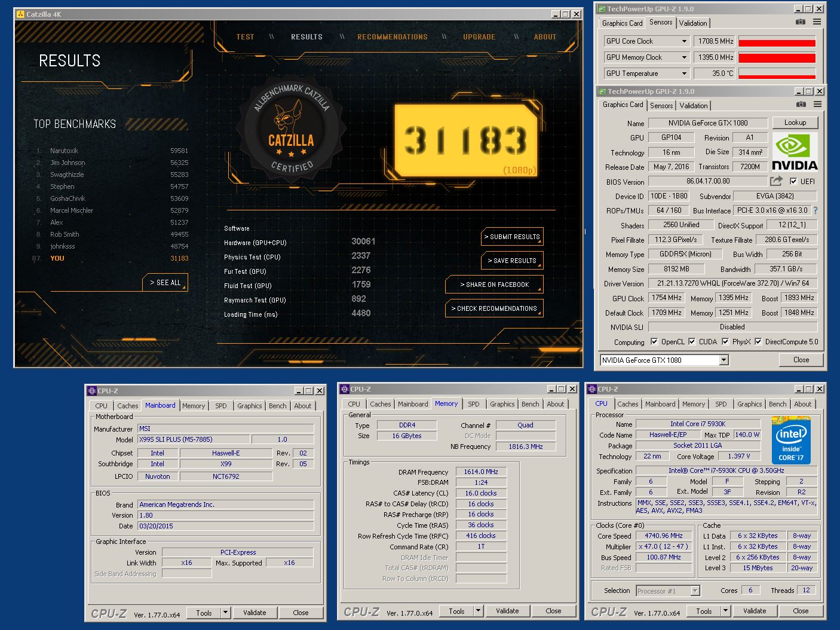Open Tools dropdown arrow in CPU-Z CPU window
This screenshot has height=630, width=840.
(x=725, y=611)
